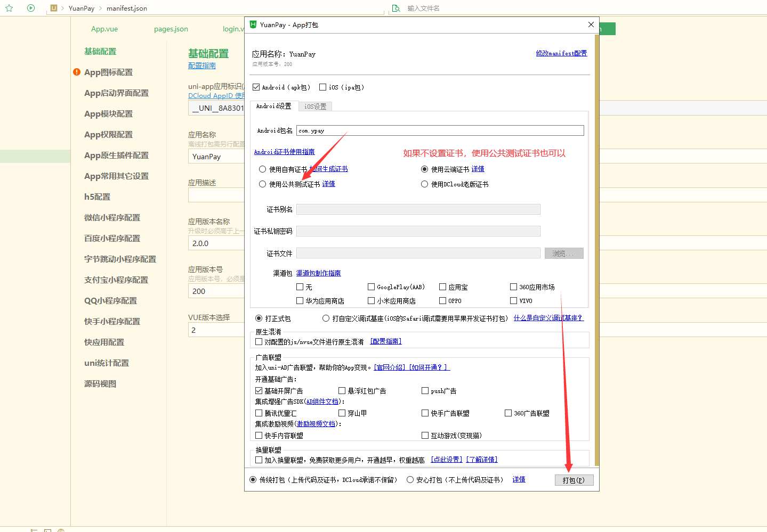
Task: Switch to iOS设置 tab
Action: [x=315, y=107]
